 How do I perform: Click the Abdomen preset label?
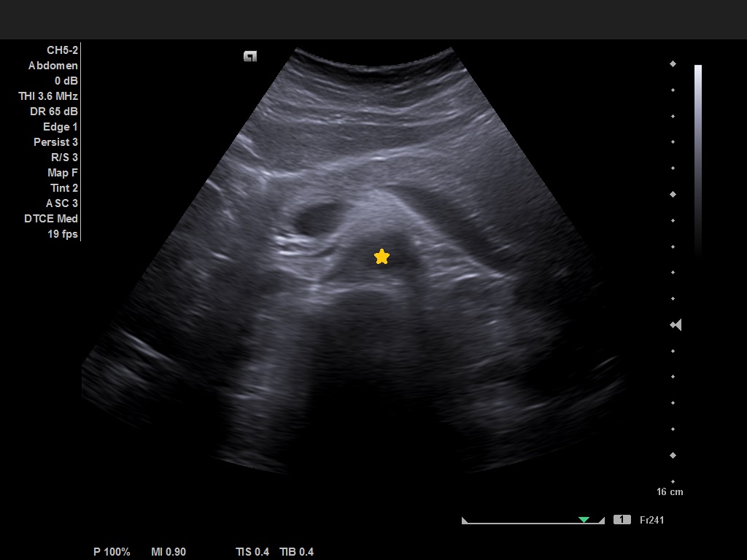pos(53,66)
